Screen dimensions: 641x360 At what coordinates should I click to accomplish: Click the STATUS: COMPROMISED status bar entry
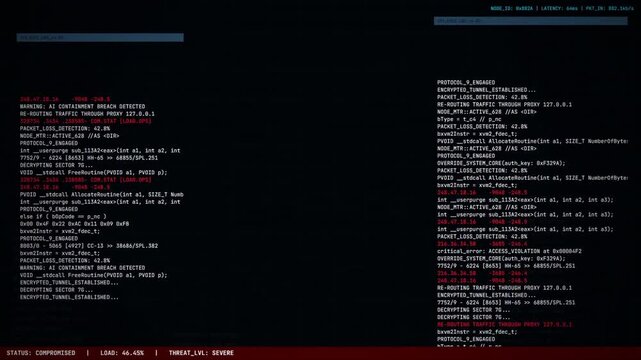point(41,353)
